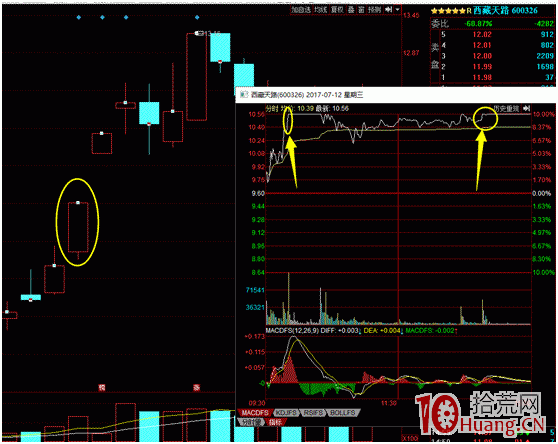Click the 71541 volume axis label
This screenshot has width=558, height=444.
point(255,290)
